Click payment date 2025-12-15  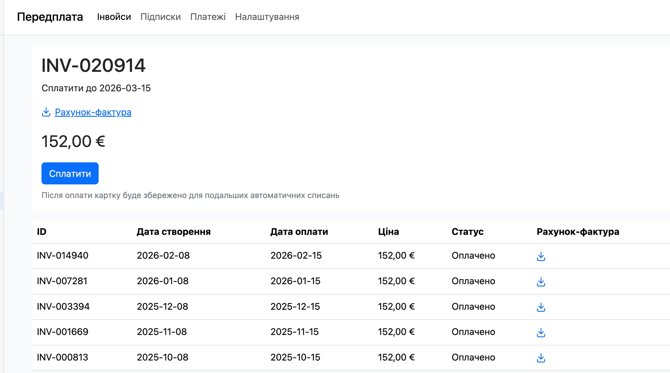click(x=295, y=307)
